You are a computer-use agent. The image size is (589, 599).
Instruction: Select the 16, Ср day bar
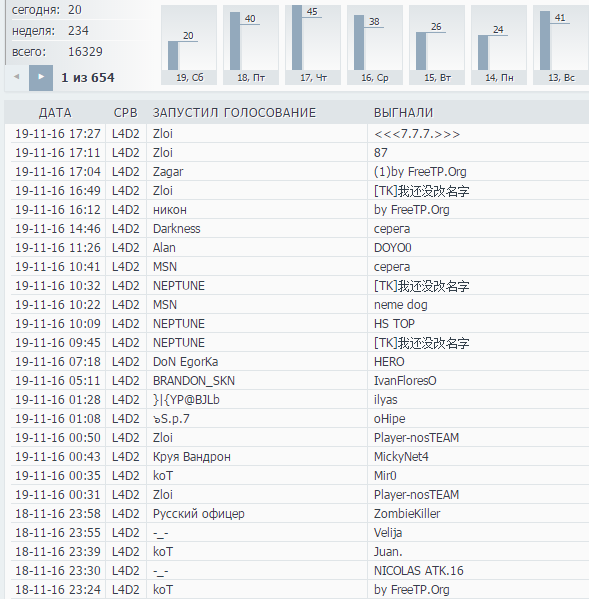click(375, 45)
